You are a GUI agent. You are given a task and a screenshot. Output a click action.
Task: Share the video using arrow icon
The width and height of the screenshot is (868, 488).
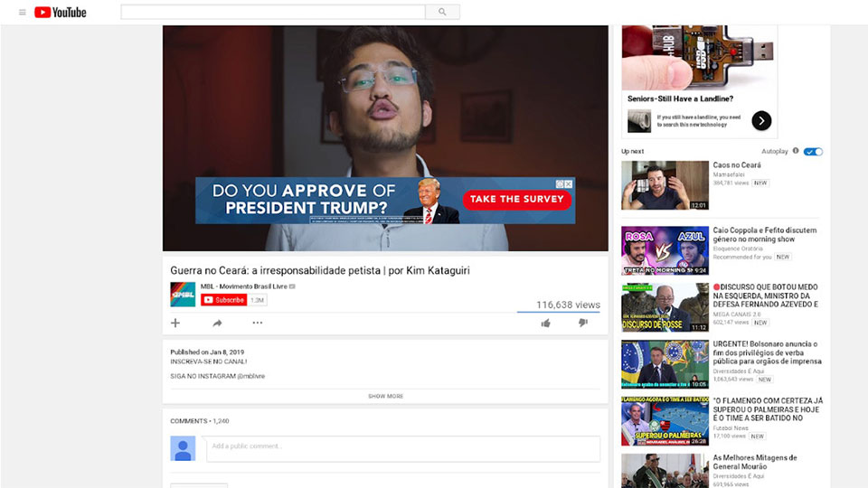point(217,324)
